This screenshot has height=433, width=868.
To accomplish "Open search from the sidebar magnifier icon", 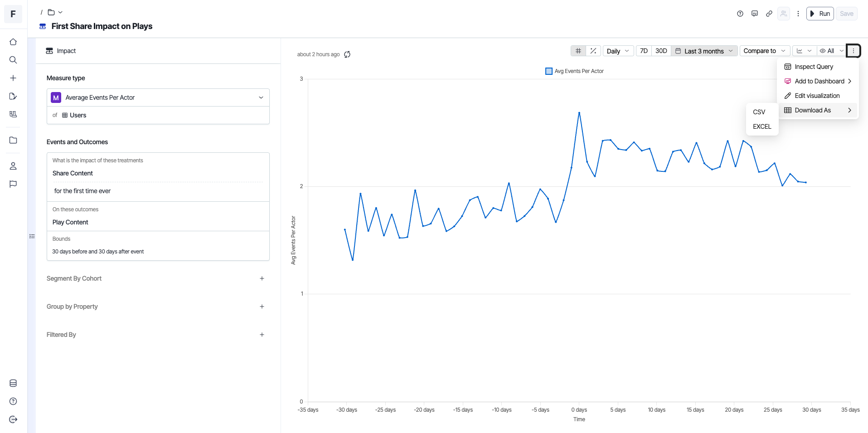I will (x=13, y=60).
